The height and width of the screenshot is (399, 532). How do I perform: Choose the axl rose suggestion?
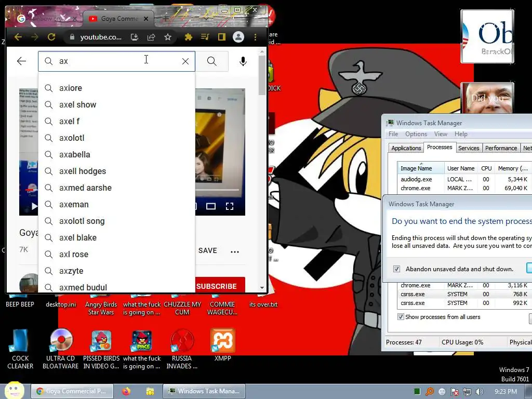117,254
